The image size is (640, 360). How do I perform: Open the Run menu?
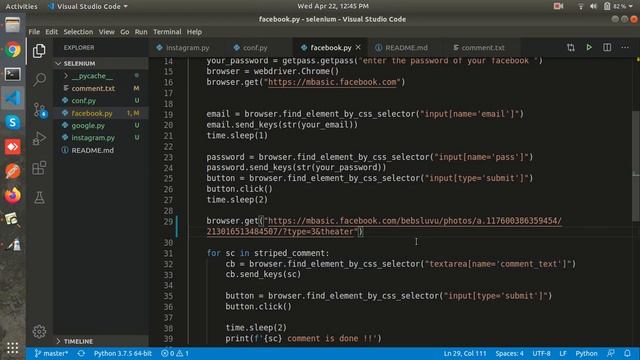(141, 32)
